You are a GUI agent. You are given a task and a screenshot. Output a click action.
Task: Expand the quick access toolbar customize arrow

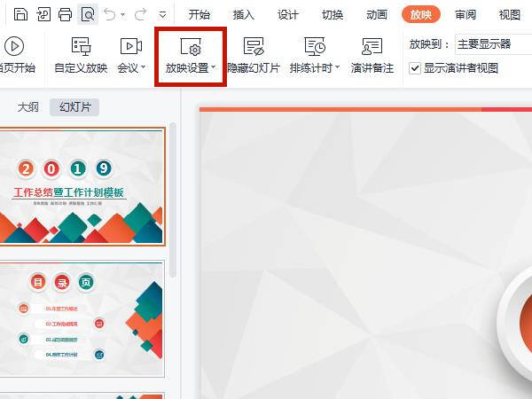click(x=162, y=14)
